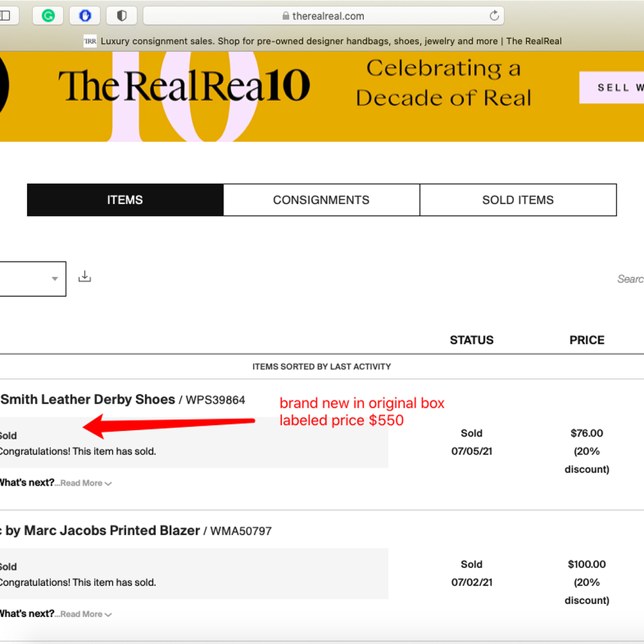This screenshot has height=644, width=644.
Task: Click the Search field on the right
Action: [x=630, y=279]
